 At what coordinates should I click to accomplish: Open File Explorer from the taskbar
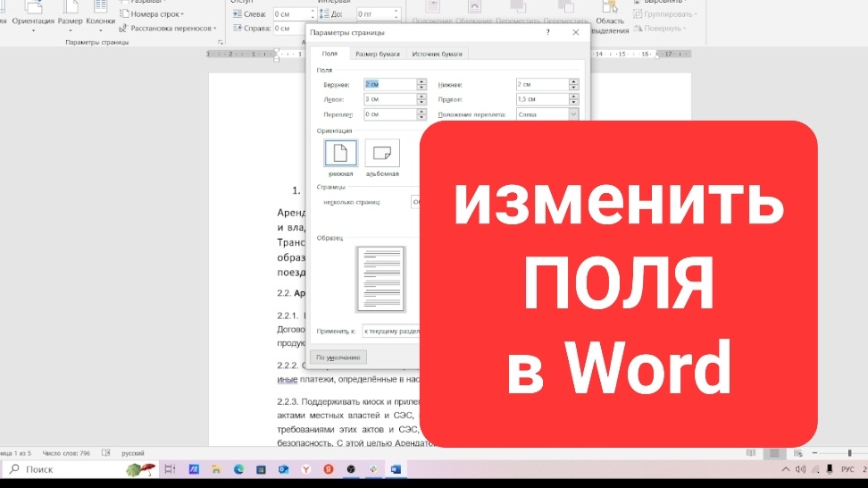216,469
